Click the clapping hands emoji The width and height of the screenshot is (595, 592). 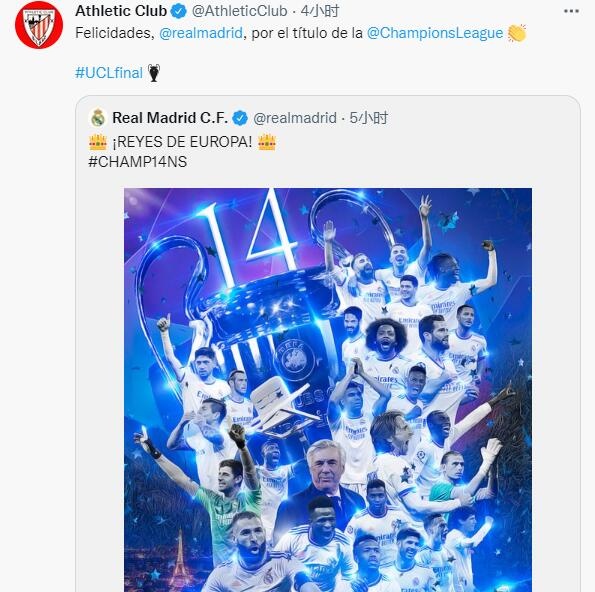pyautogui.click(x=517, y=33)
